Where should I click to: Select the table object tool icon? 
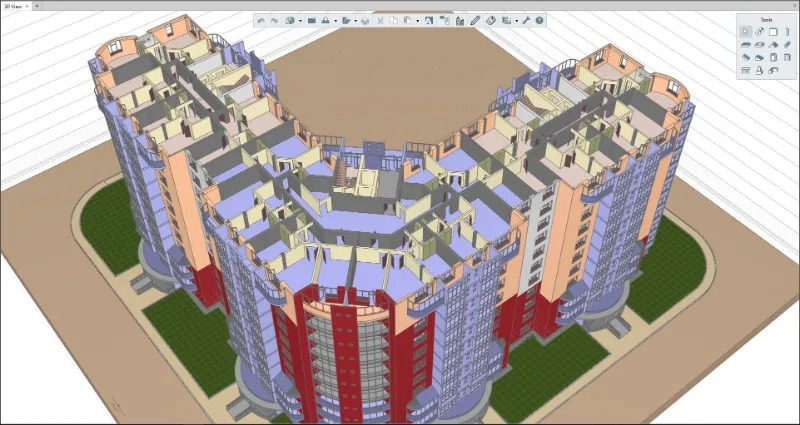pyautogui.click(x=746, y=70)
